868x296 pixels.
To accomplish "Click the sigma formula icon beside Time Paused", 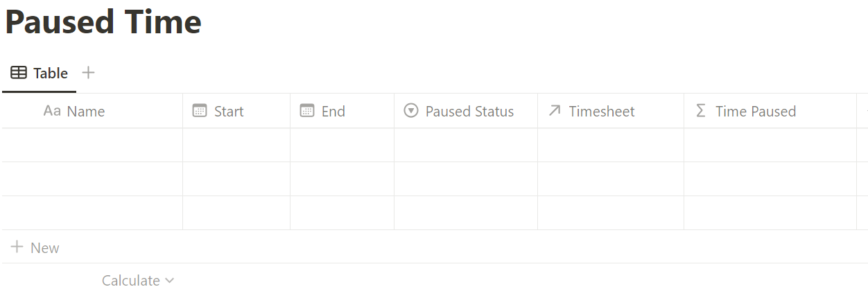I will pos(700,111).
